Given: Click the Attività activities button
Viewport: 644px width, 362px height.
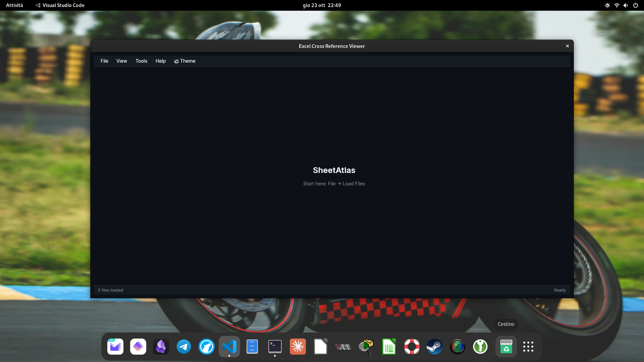Looking at the screenshot, I should [14, 5].
